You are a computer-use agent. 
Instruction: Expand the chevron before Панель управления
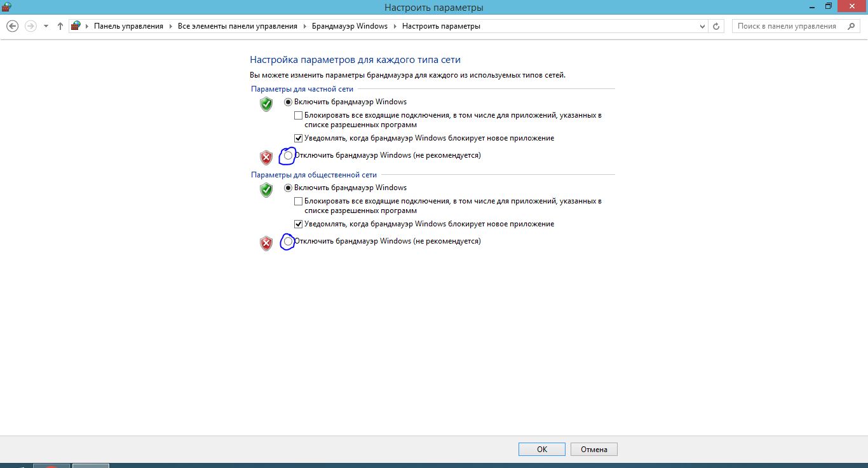(88, 26)
